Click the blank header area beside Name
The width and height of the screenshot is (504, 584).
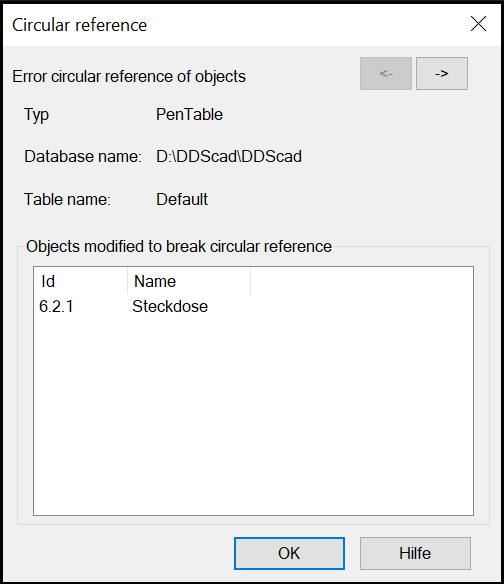[x=362, y=281]
